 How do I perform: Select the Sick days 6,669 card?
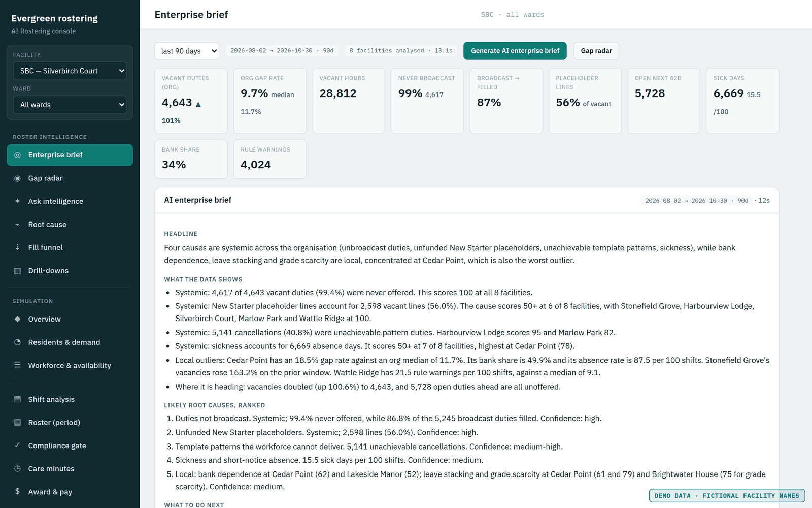[x=742, y=101]
